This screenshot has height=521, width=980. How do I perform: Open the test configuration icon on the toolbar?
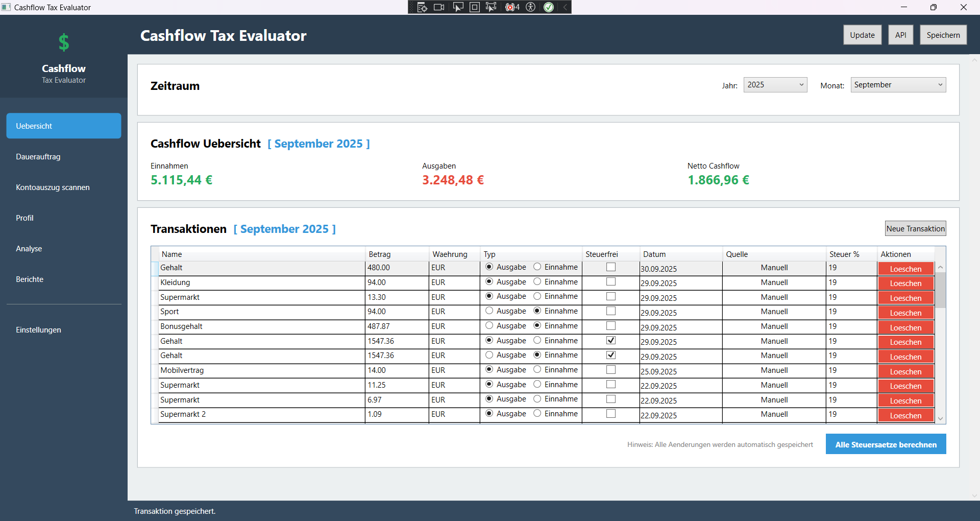click(422, 7)
